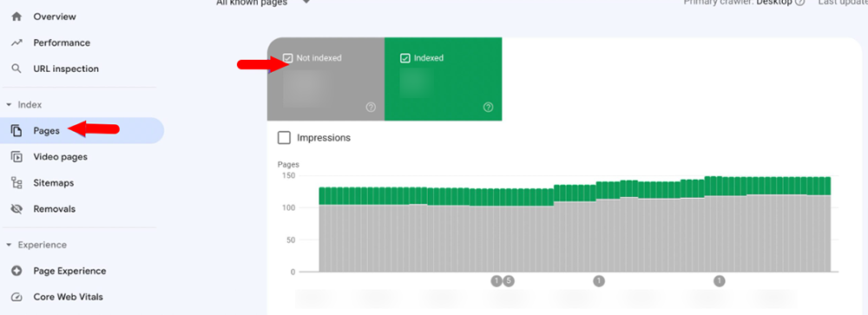Uncheck the Not indexed checkbox
The height and width of the screenshot is (315, 868).
[x=287, y=57]
